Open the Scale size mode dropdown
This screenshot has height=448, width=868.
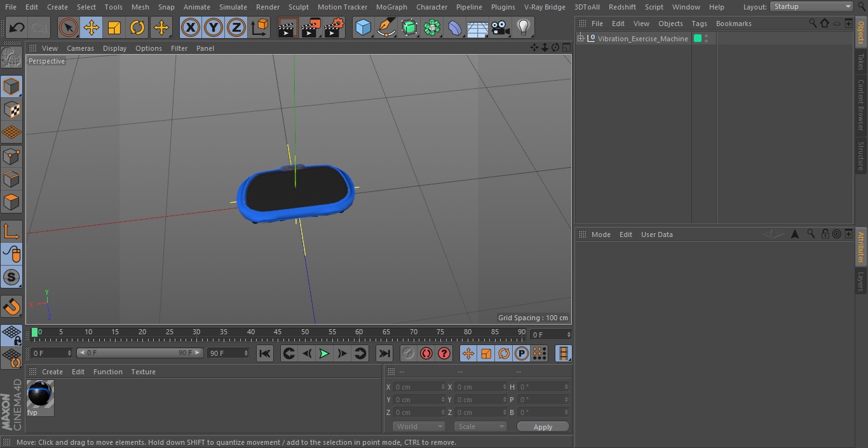pyautogui.click(x=480, y=426)
